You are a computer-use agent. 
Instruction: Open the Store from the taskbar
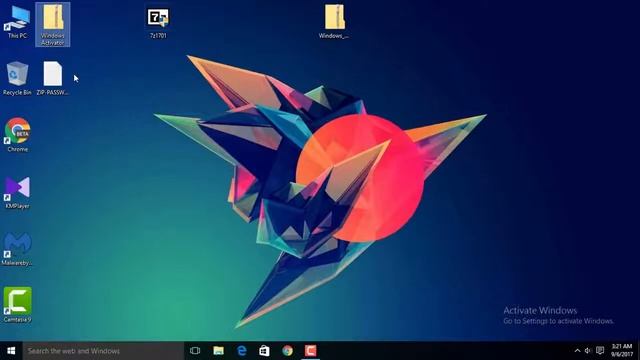click(264, 351)
